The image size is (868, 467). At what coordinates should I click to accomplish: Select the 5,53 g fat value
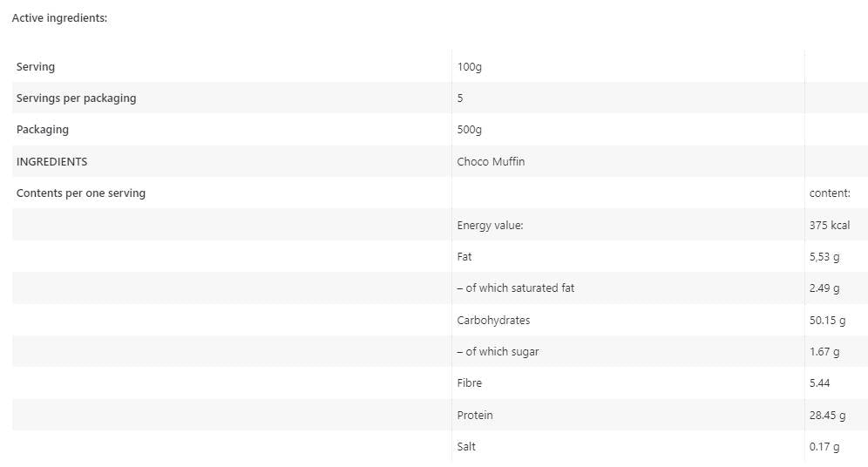tap(824, 257)
